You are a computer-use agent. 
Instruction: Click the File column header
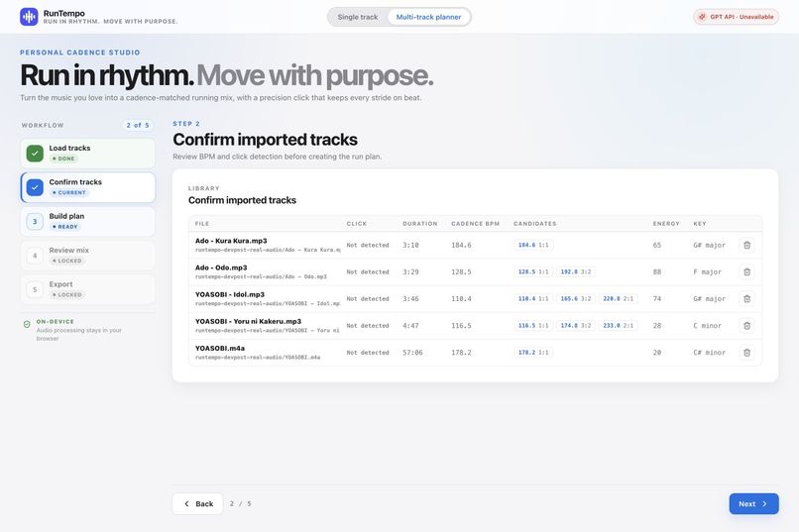pyautogui.click(x=202, y=224)
